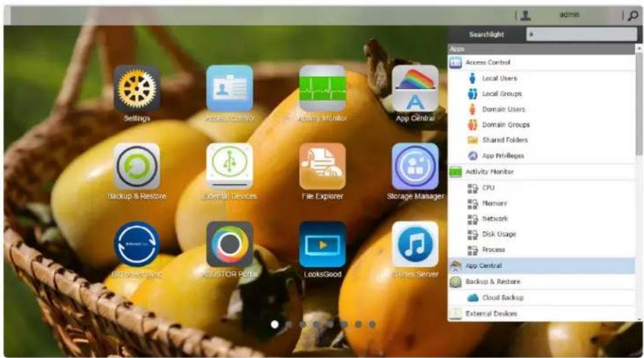Launch the Storage Manager icon
Image resolution: width=644 pixels, height=358 pixels.
pos(415,167)
